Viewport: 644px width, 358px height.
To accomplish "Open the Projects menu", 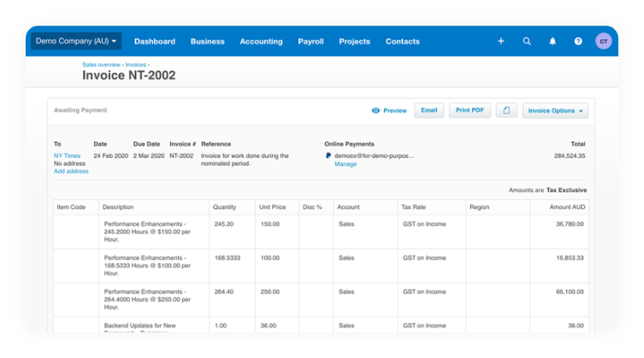I will (x=354, y=42).
